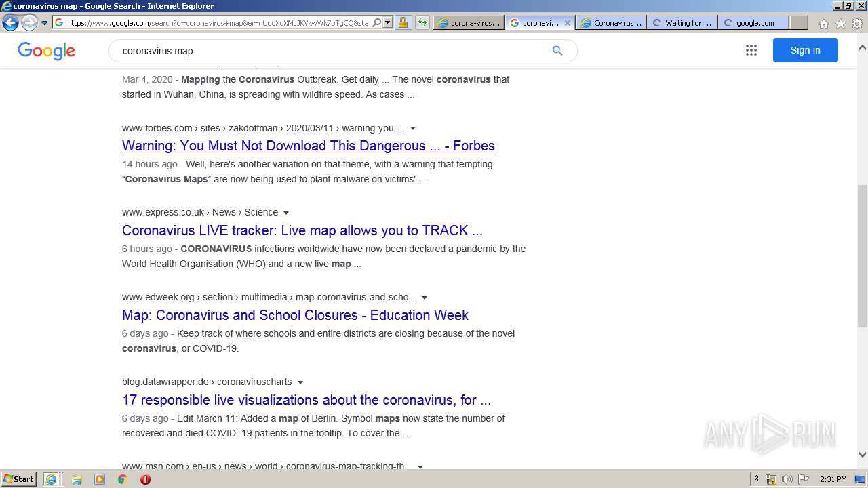Image resolution: width=868 pixels, height=488 pixels.
Task: Open the red Opera taskbar icon
Action: pyautogui.click(x=145, y=479)
